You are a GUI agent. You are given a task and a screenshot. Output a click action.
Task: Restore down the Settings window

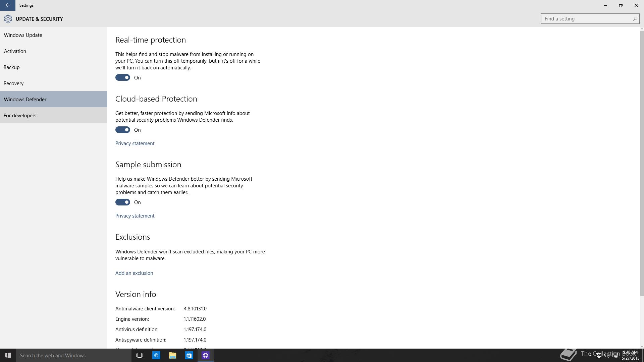[621, 5]
